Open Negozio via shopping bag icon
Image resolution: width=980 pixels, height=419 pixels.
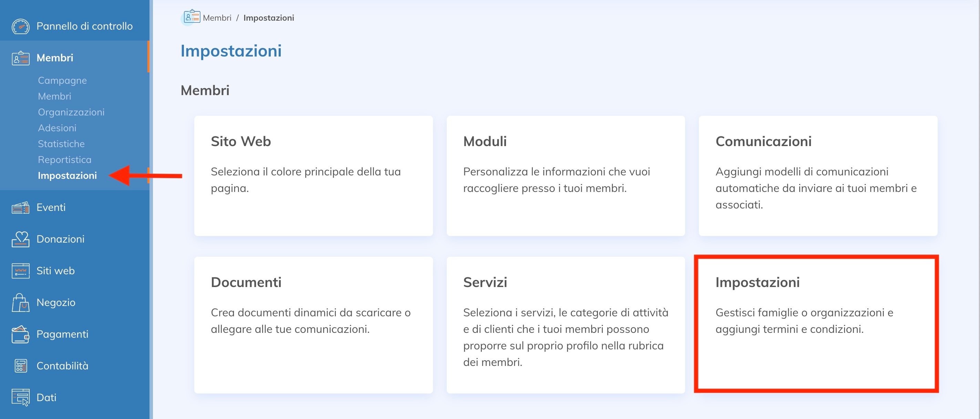pos(21,303)
